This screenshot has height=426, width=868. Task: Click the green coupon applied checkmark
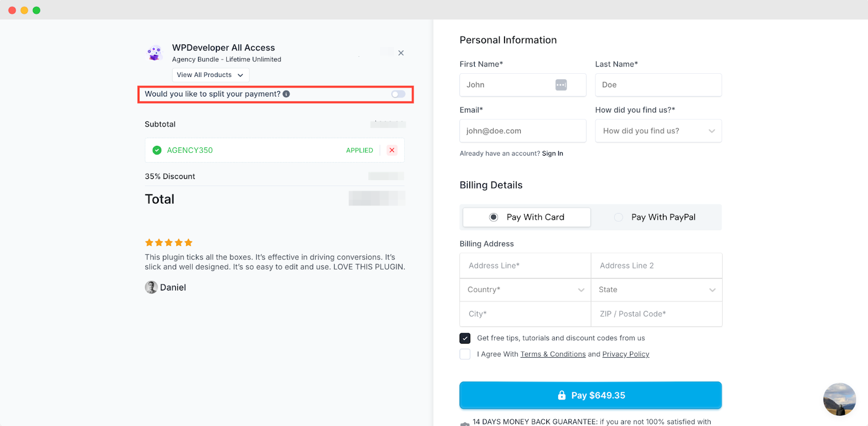coord(157,150)
